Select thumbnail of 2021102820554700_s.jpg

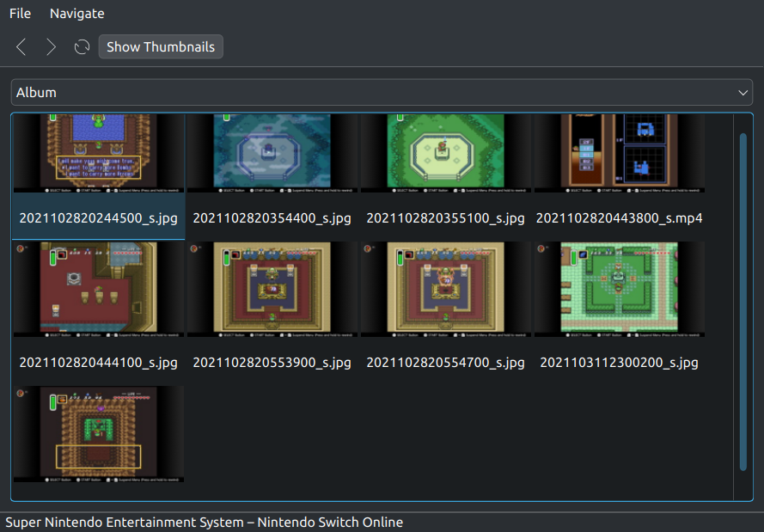tap(446, 290)
